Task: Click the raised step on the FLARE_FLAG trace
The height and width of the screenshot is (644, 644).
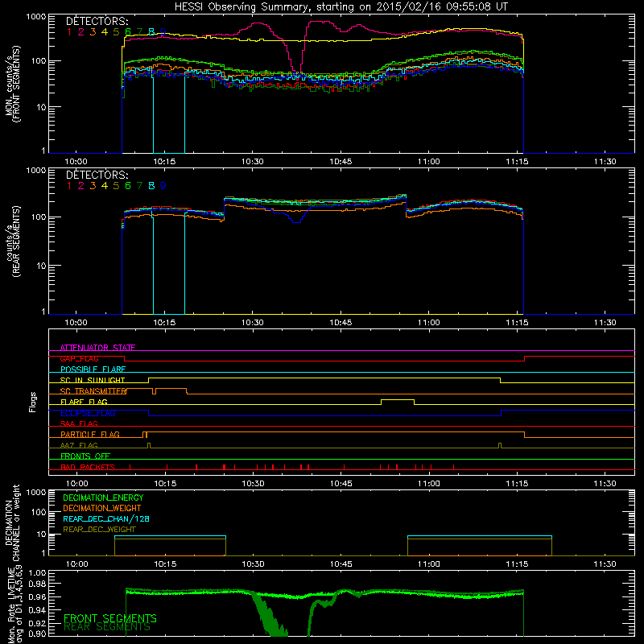Action: (398, 399)
